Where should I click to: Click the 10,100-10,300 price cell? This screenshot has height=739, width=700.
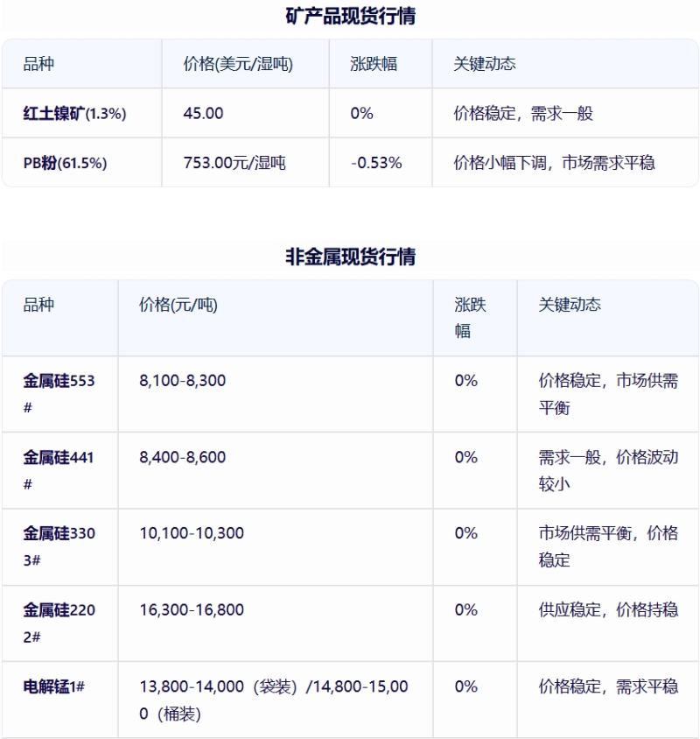(192, 533)
